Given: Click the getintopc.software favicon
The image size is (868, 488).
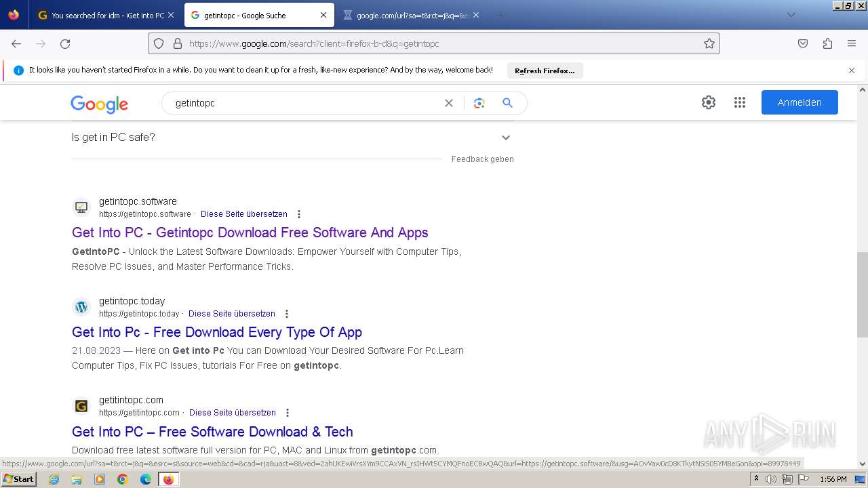Looking at the screenshot, I should tap(81, 207).
